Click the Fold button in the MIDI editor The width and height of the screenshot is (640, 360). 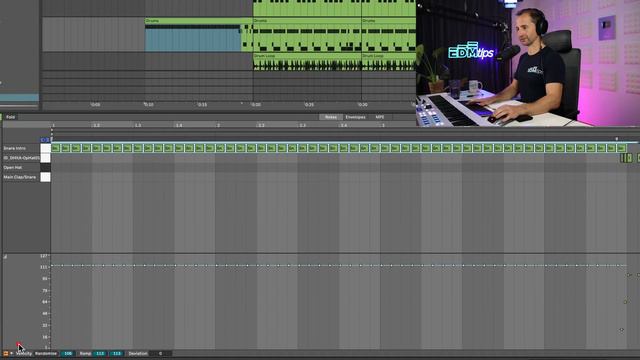[10, 117]
